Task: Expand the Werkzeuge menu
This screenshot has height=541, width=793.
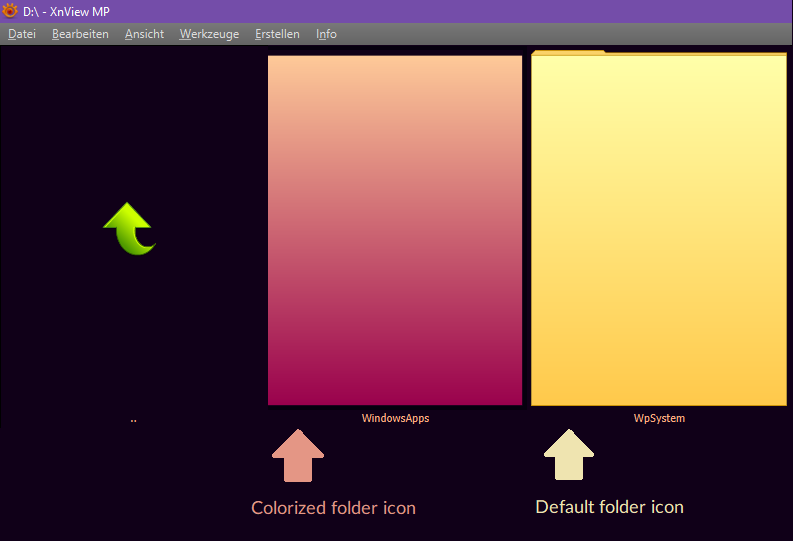Action: click(x=209, y=34)
